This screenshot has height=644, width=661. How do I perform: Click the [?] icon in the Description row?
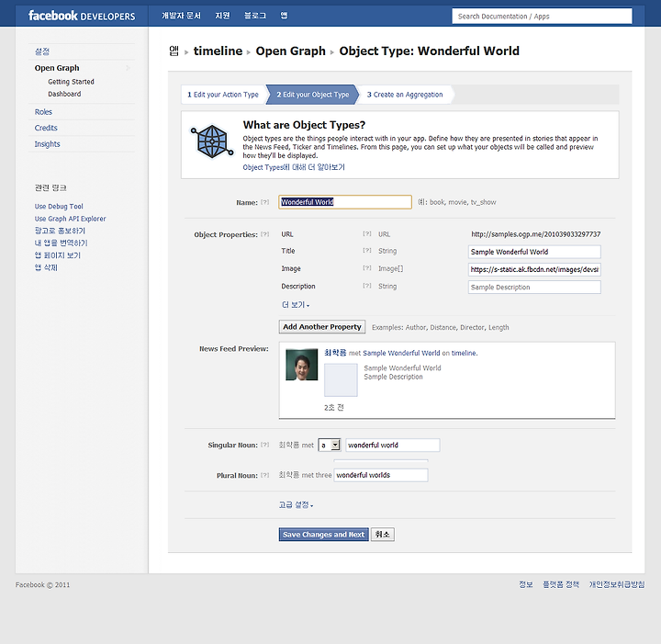(x=367, y=286)
